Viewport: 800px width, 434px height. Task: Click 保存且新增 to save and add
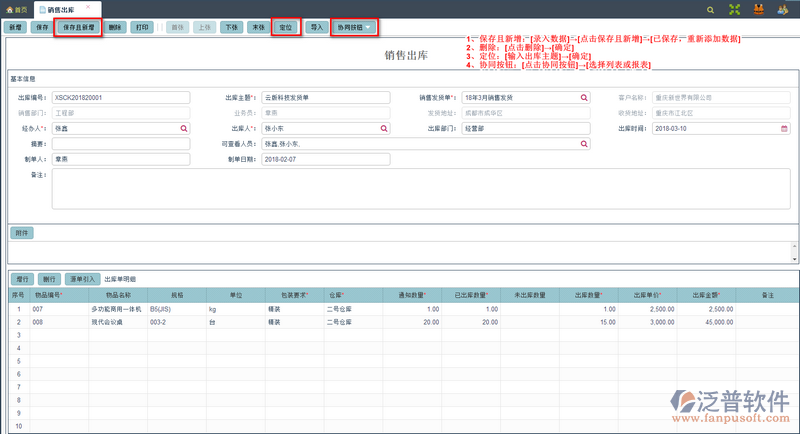[x=79, y=28]
